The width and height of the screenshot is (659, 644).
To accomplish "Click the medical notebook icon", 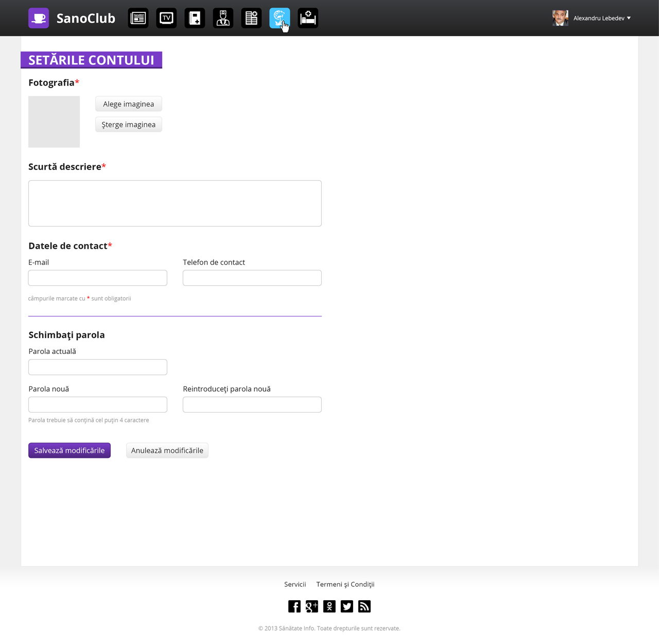I will (x=195, y=18).
